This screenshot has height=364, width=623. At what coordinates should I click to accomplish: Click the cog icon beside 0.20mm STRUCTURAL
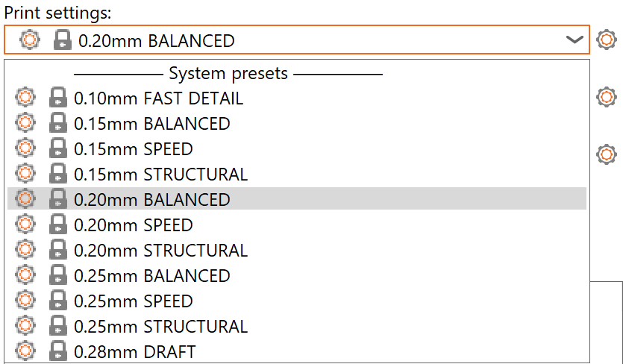pos(25,251)
